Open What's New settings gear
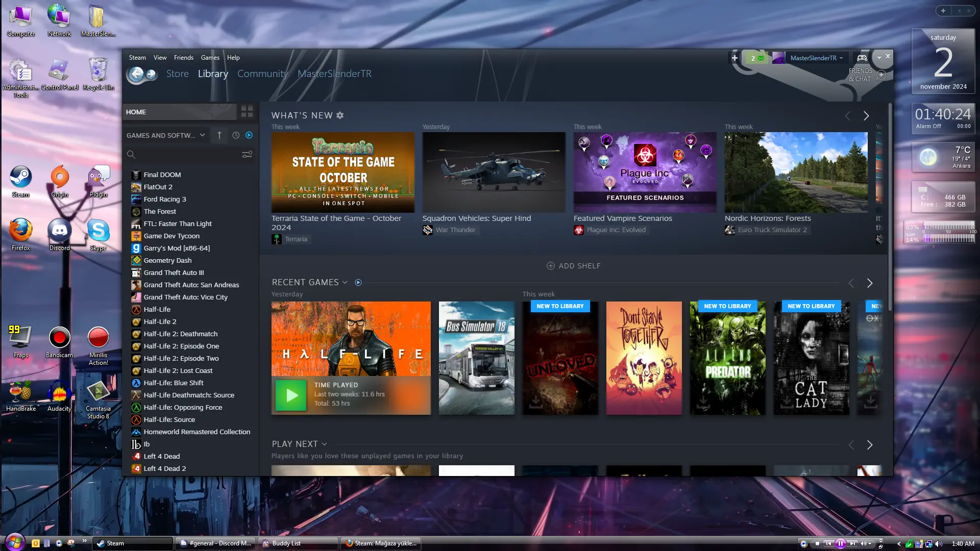The image size is (980, 551). click(x=340, y=116)
